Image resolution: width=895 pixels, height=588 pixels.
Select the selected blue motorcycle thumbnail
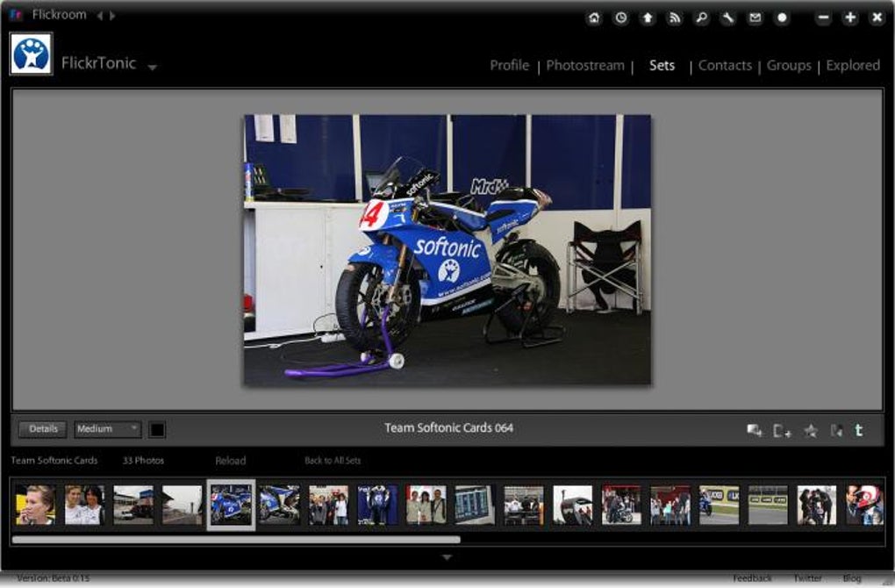(231, 506)
